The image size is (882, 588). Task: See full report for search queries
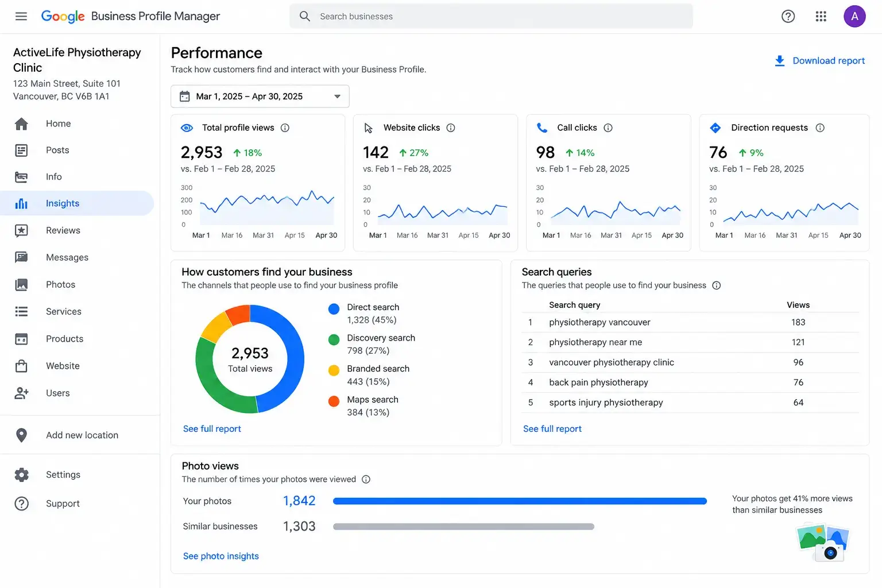pos(552,429)
